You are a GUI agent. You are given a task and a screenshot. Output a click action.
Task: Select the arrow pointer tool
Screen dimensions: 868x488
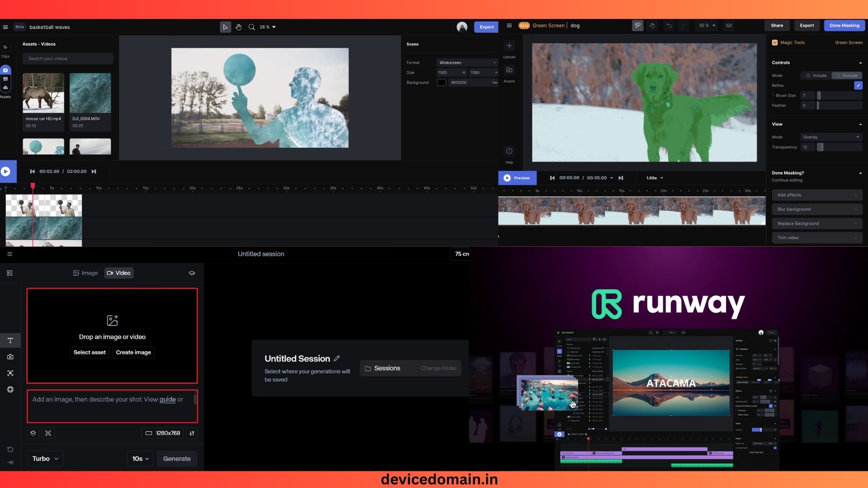coord(225,27)
